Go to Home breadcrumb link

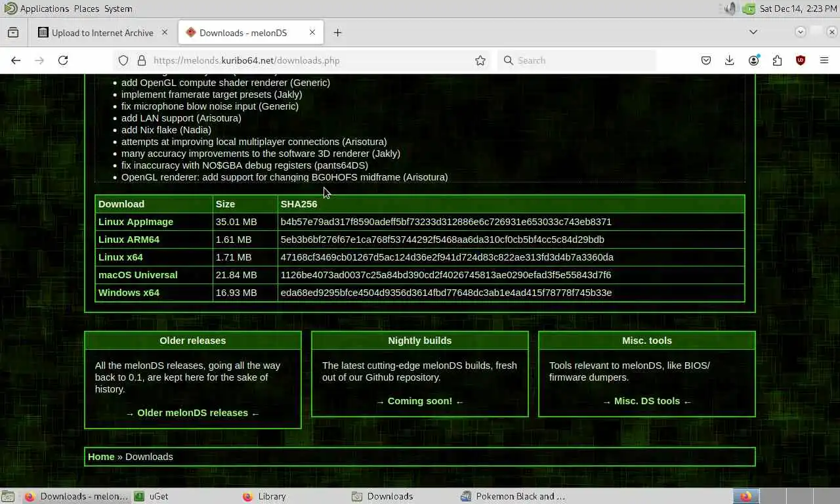(x=101, y=457)
